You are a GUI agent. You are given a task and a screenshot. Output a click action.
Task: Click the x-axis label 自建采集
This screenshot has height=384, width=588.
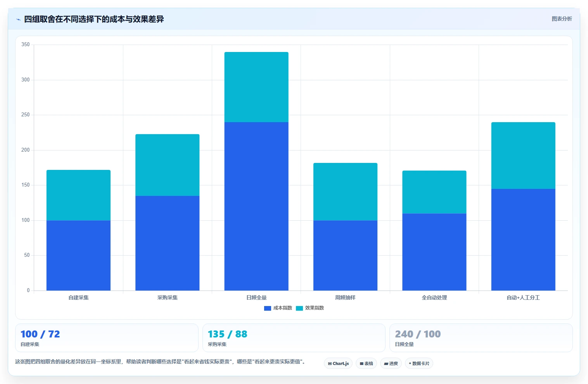78,298
